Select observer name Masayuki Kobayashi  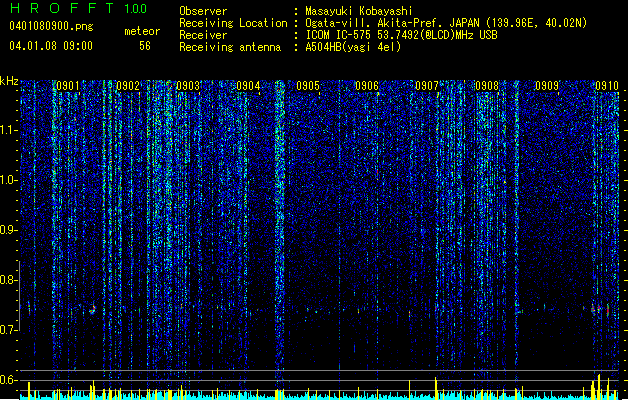click(x=359, y=11)
